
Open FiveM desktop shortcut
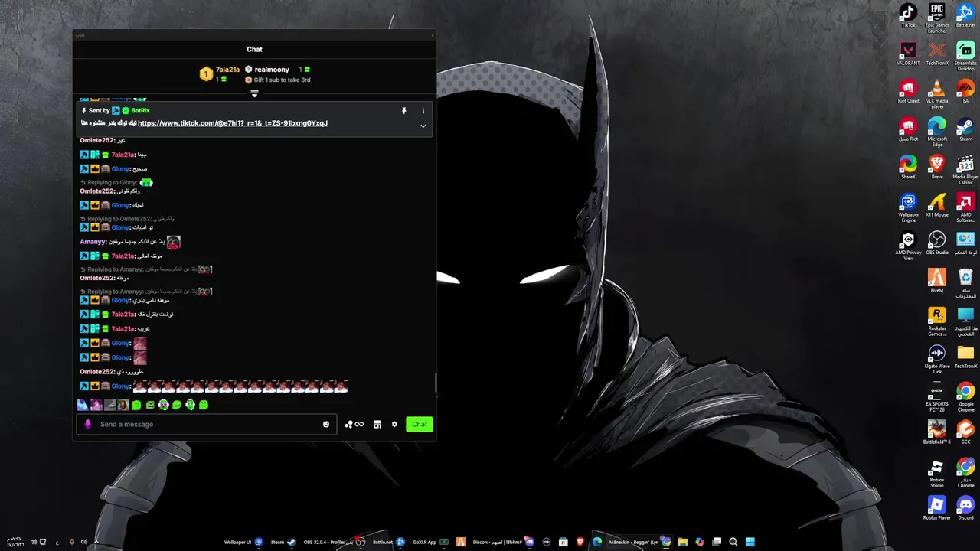[937, 281]
